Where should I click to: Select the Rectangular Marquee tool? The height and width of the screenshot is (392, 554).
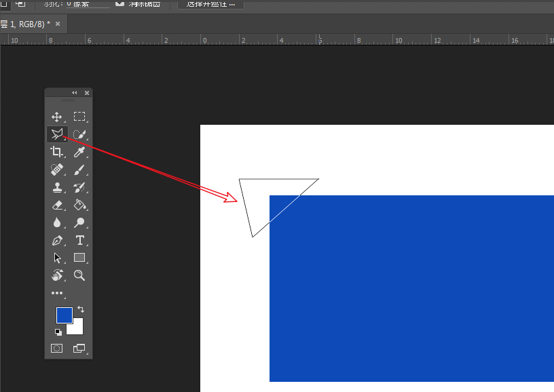[x=79, y=117]
